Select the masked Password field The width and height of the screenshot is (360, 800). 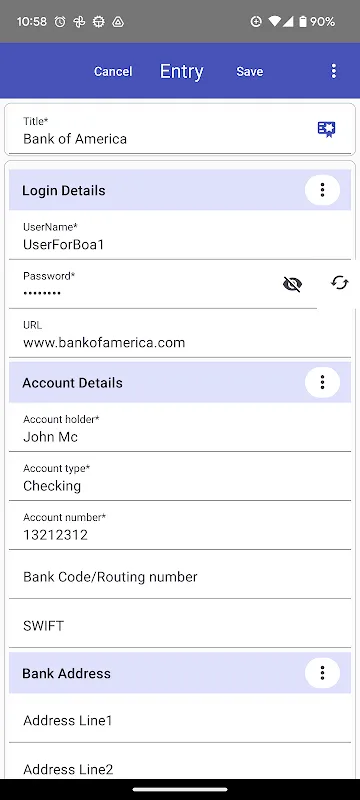click(143, 285)
